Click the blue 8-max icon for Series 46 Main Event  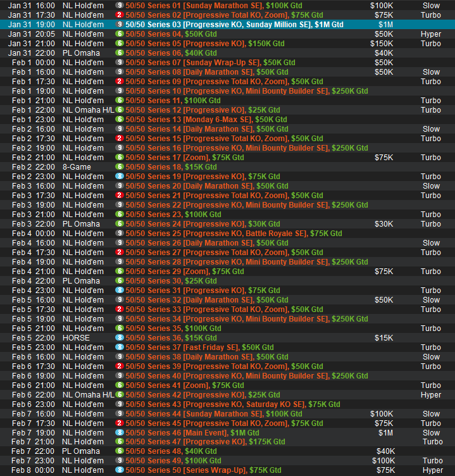(119, 432)
